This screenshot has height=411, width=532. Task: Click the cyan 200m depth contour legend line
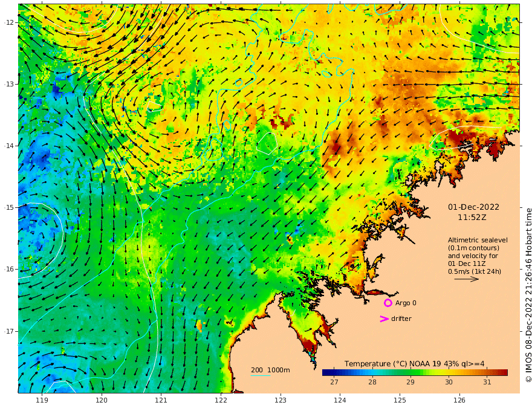click(261, 375)
